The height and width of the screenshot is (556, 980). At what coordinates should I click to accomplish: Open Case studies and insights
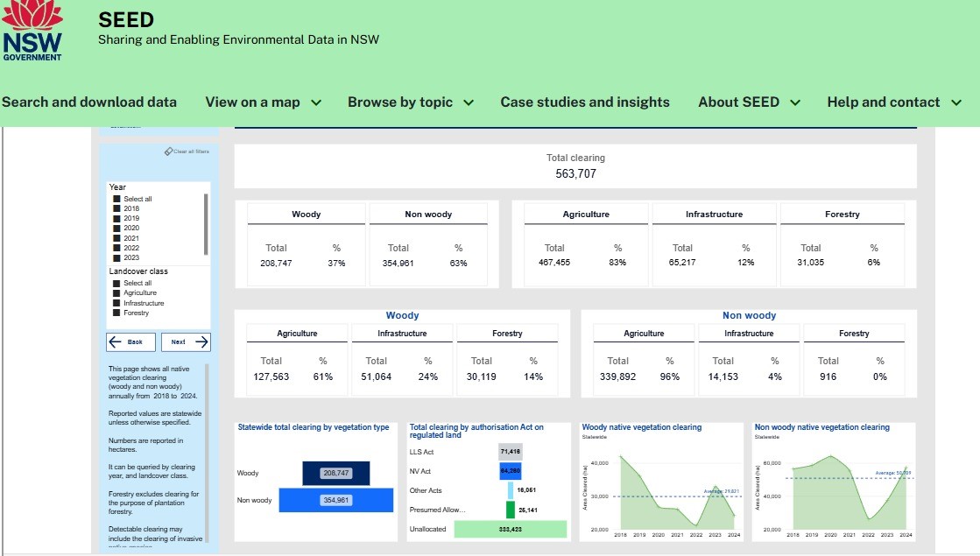[x=585, y=102]
